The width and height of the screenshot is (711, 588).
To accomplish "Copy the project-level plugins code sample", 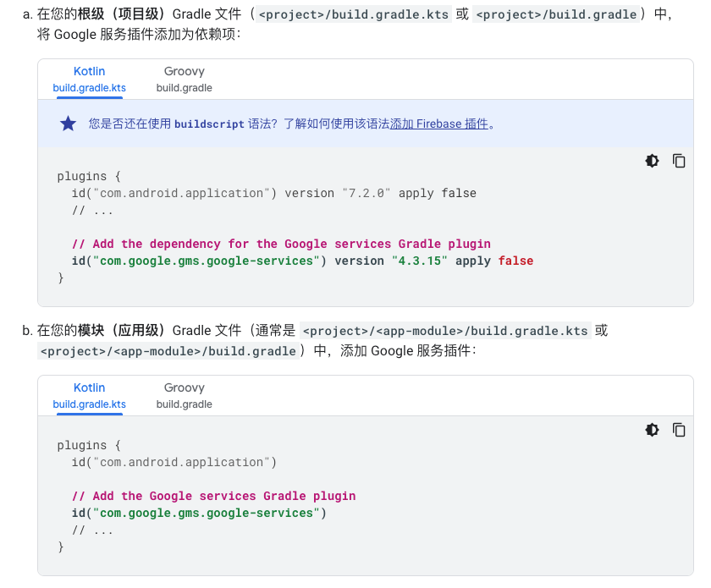I will pos(679,161).
